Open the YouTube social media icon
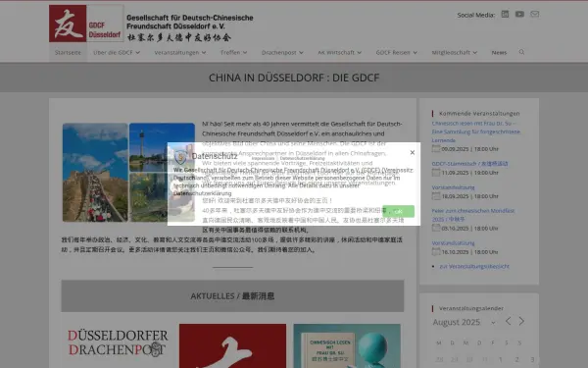This screenshot has height=368, width=588. point(519,15)
